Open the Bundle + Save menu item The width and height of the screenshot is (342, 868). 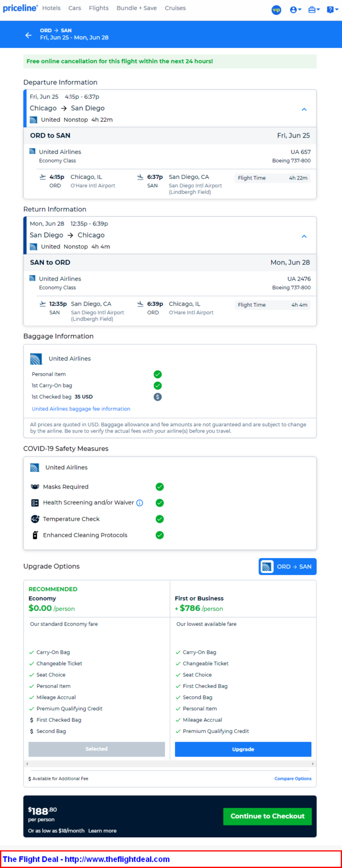click(136, 8)
